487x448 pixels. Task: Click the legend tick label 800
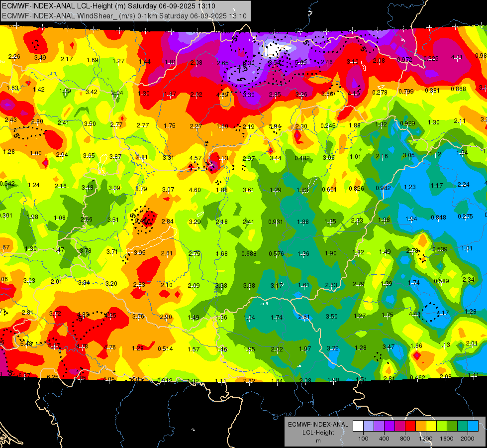(x=405, y=439)
